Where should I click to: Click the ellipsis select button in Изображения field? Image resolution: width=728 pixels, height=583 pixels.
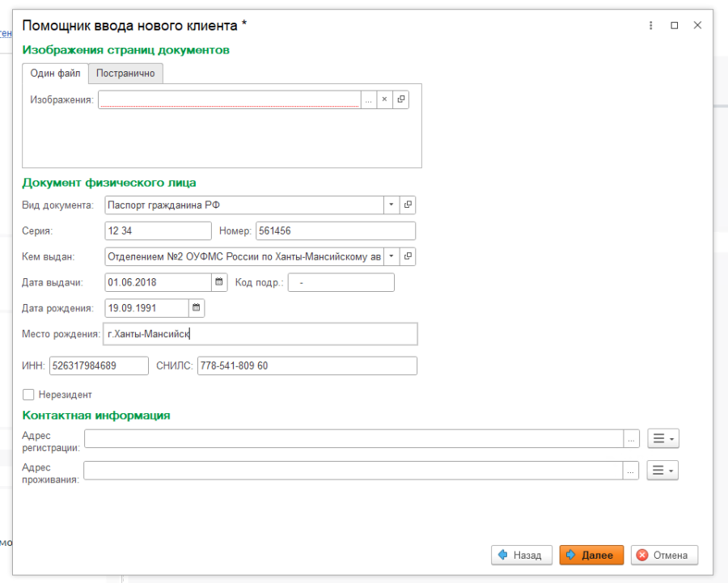click(368, 99)
